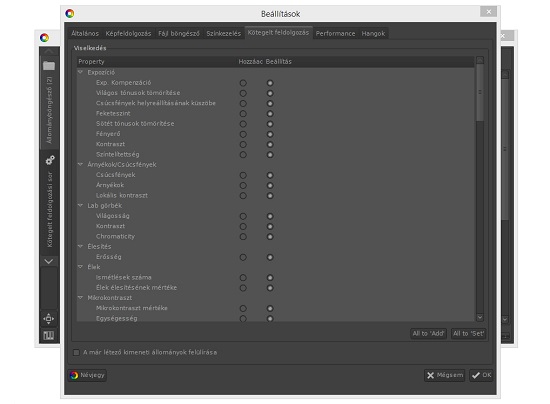Screen dimensions: 550x404
Task: Click the Mégsem cancel button
Action: point(444,376)
